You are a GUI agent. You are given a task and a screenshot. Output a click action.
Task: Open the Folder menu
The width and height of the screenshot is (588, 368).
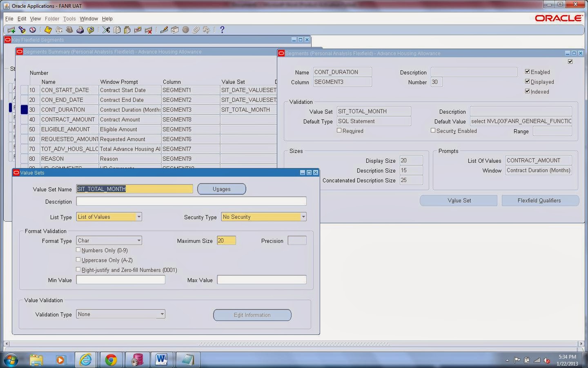(52, 18)
